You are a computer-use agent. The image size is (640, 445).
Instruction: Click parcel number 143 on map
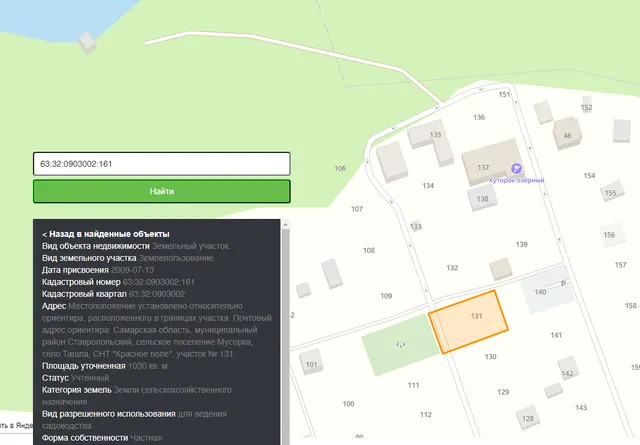pyautogui.click(x=581, y=407)
